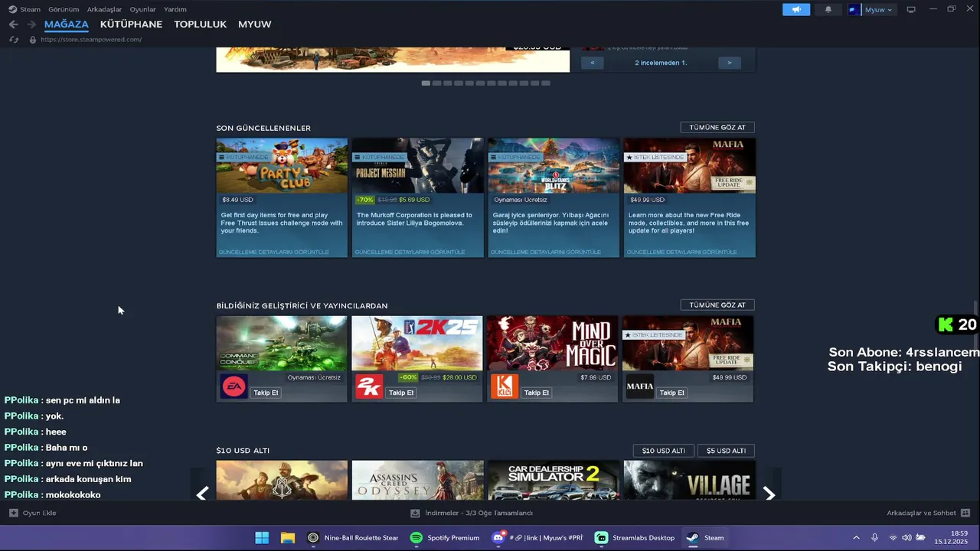Slide the under $10 carousel left

pos(202,494)
